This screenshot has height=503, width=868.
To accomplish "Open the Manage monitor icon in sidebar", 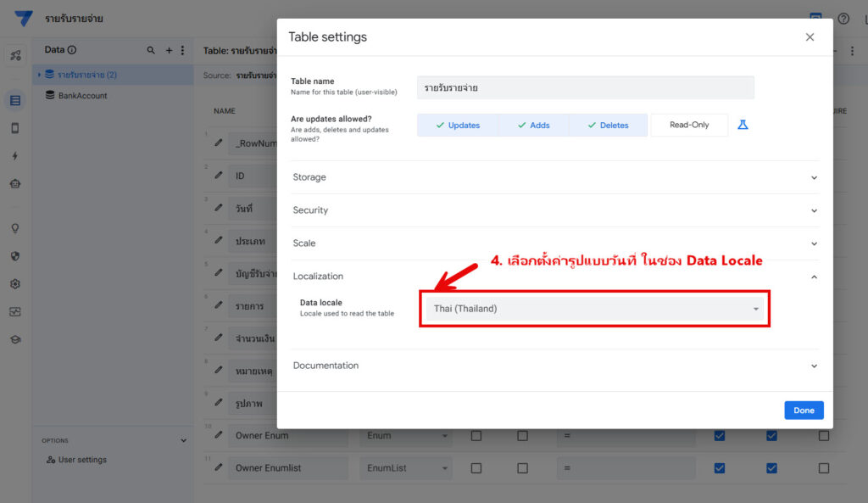I will [15, 312].
